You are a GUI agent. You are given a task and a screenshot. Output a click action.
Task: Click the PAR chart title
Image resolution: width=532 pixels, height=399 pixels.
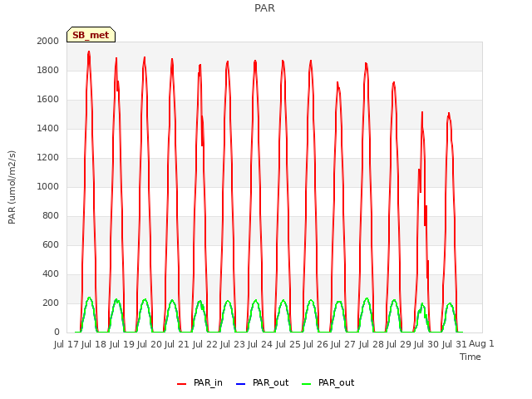pos(264,8)
